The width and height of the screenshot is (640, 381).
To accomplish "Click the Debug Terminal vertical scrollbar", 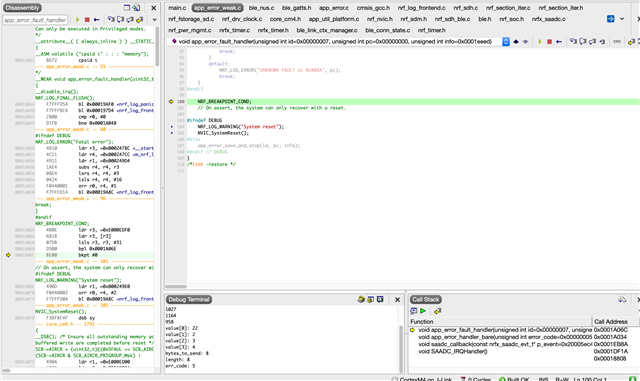I will pos(401,349).
